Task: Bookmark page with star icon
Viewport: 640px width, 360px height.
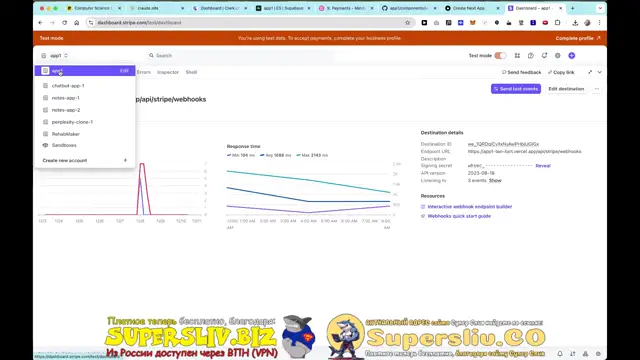Action: coord(407,23)
